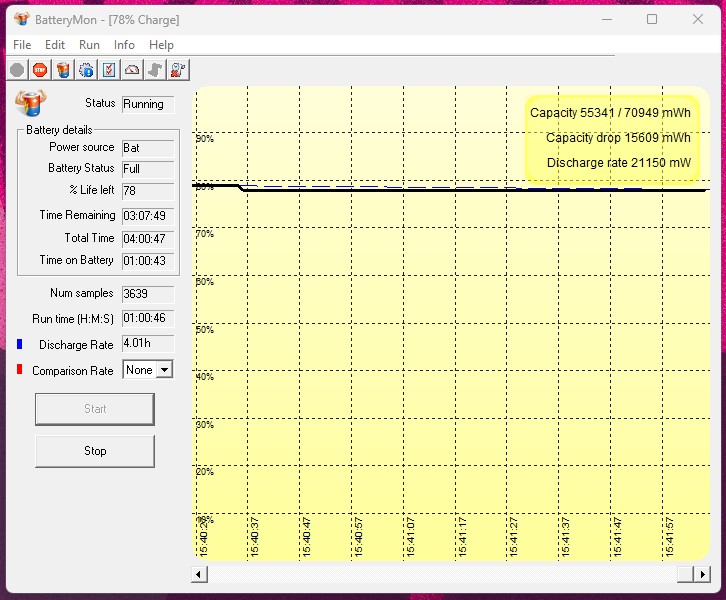Viewport: 726px width, 600px height.
Task: Click the 'Run time (H:M:S)' label
Action: pyautogui.click(x=73, y=319)
